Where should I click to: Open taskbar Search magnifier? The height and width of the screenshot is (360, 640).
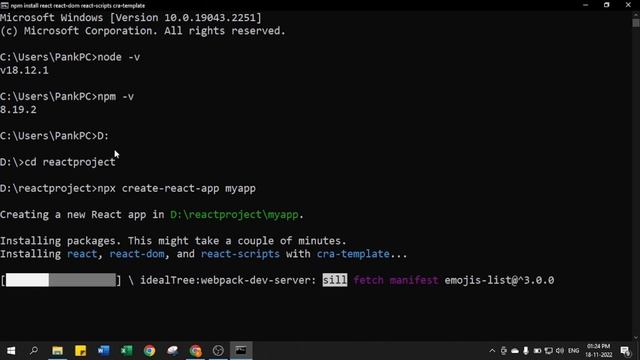click(x=34, y=351)
